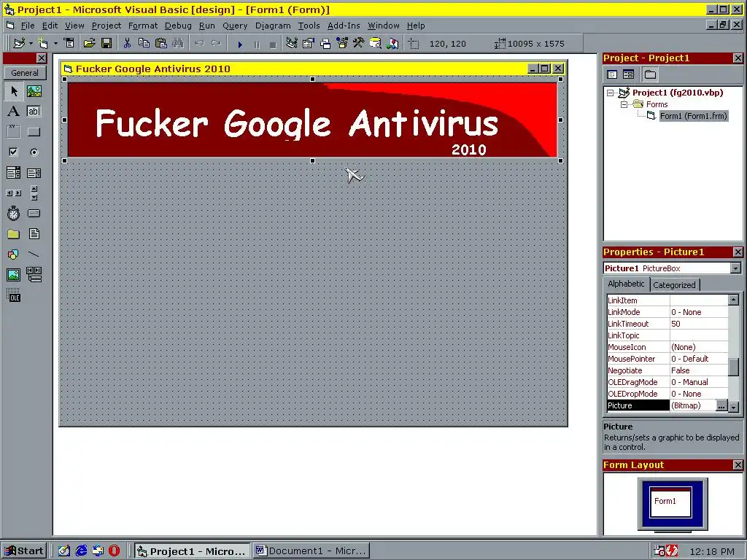
Task: Click the properties list scroll-up arrow
Action: pos(734,300)
